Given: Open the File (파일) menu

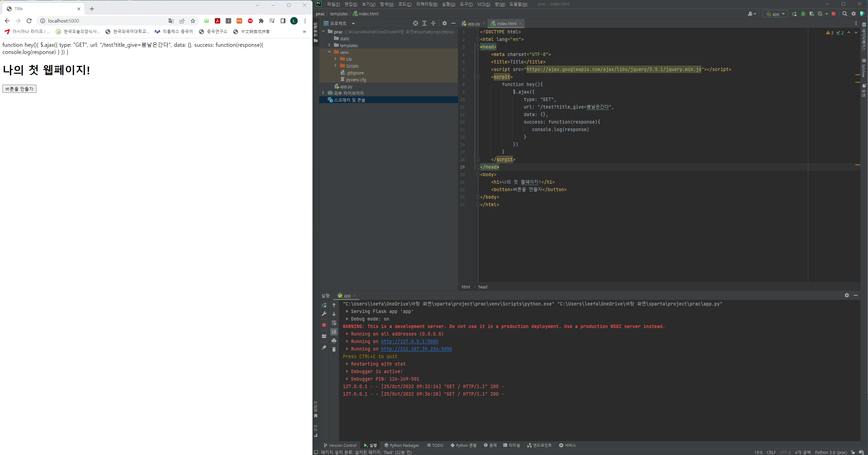Looking at the screenshot, I should click(x=333, y=4).
